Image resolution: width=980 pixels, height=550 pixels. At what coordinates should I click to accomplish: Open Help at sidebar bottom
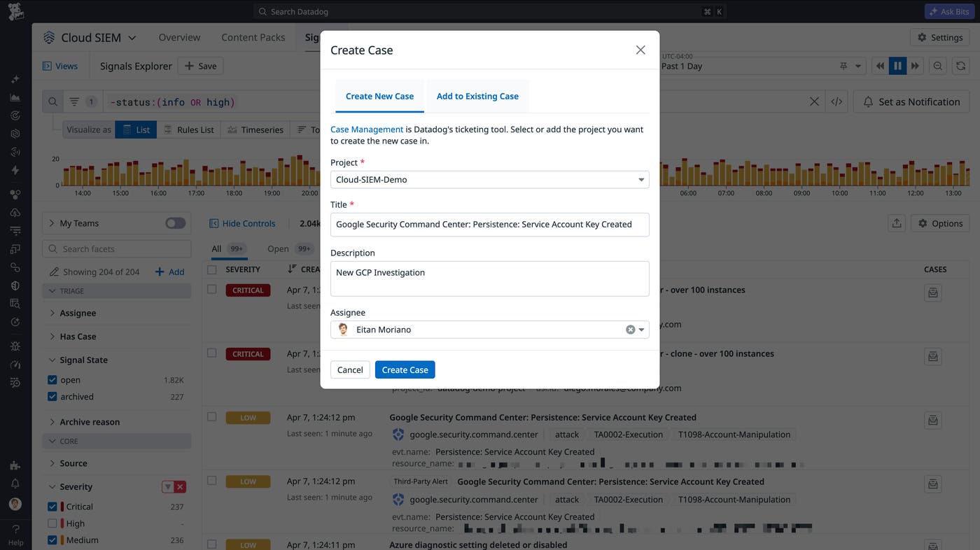(x=15, y=535)
